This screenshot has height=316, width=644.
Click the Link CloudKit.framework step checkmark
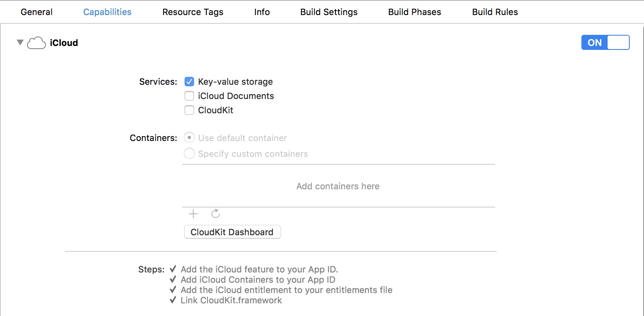point(173,300)
